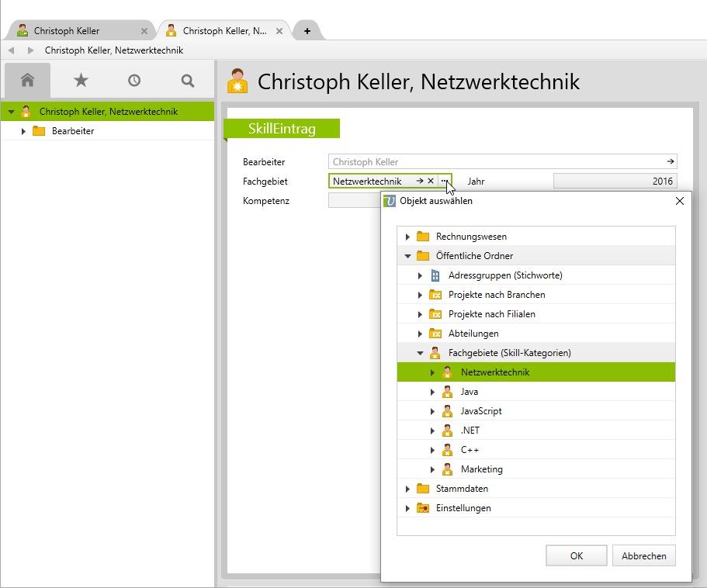Select JavaScript in the skill list

pyautogui.click(x=481, y=411)
